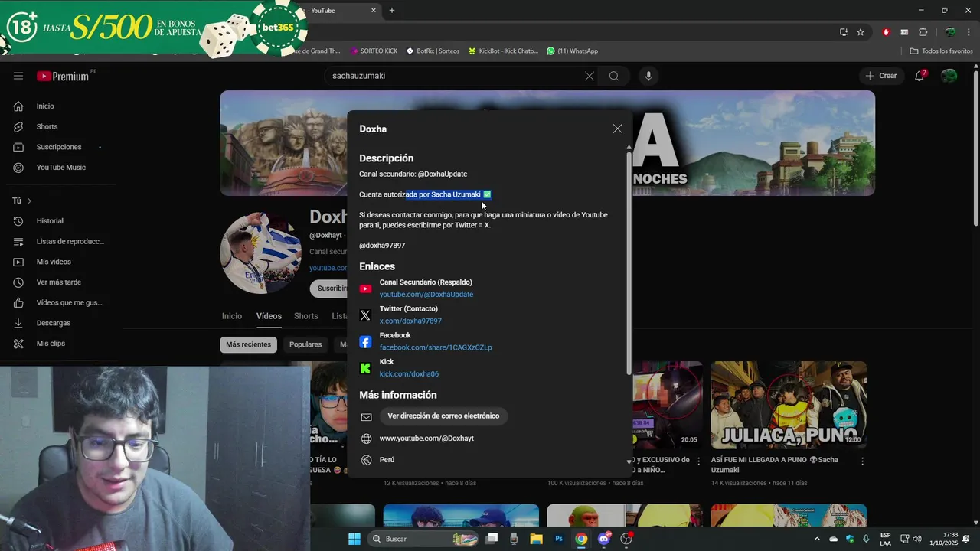Go to YouTube Premium home logo

coord(63,76)
